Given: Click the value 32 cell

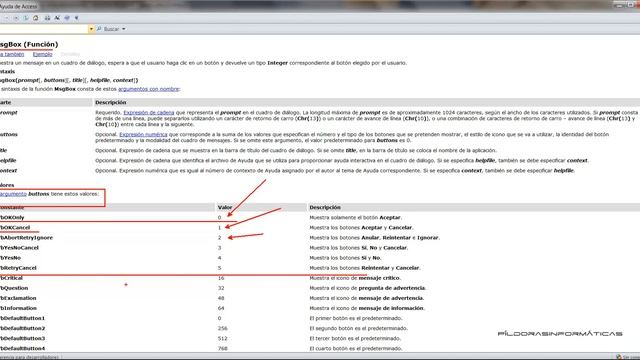Looking at the screenshot, I should [221, 288].
